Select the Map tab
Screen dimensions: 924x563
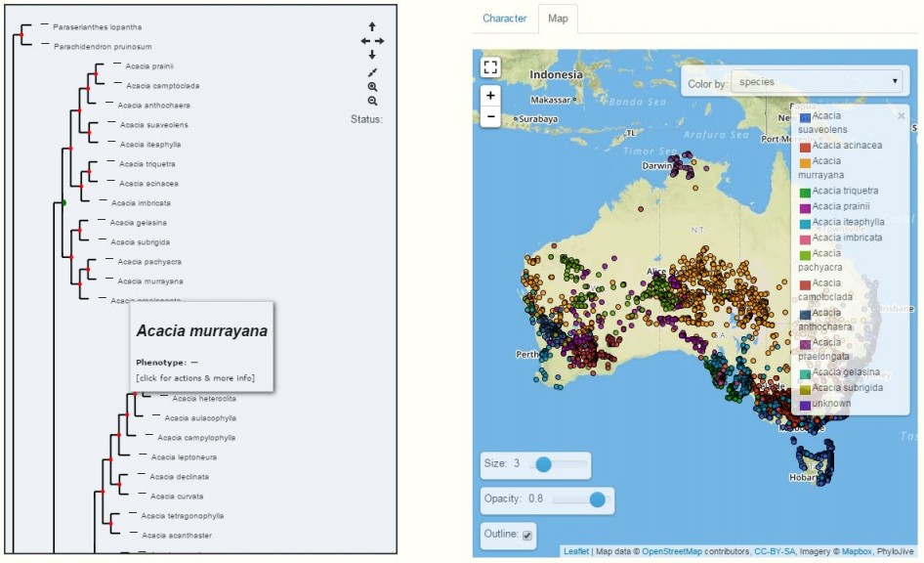tap(558, 19)
